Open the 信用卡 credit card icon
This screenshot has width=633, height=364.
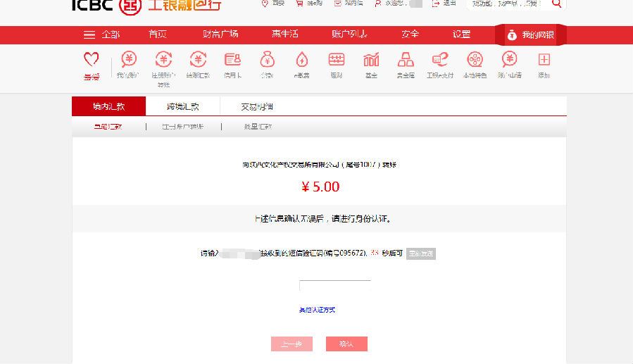(x=232, y=59)
